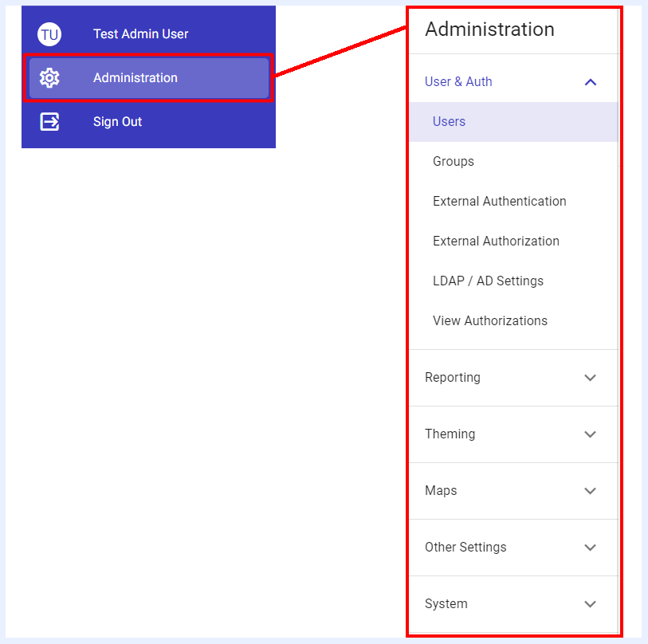Screen dimensions: 648x644
Task: Open External Authentication settings
Action: click(513, 202)
